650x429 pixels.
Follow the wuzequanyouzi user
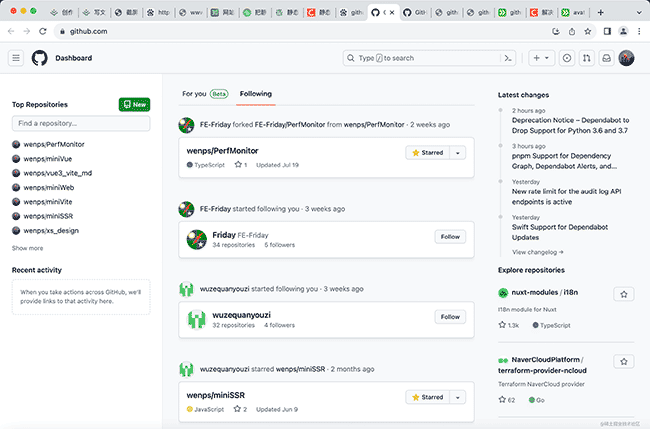450,317
